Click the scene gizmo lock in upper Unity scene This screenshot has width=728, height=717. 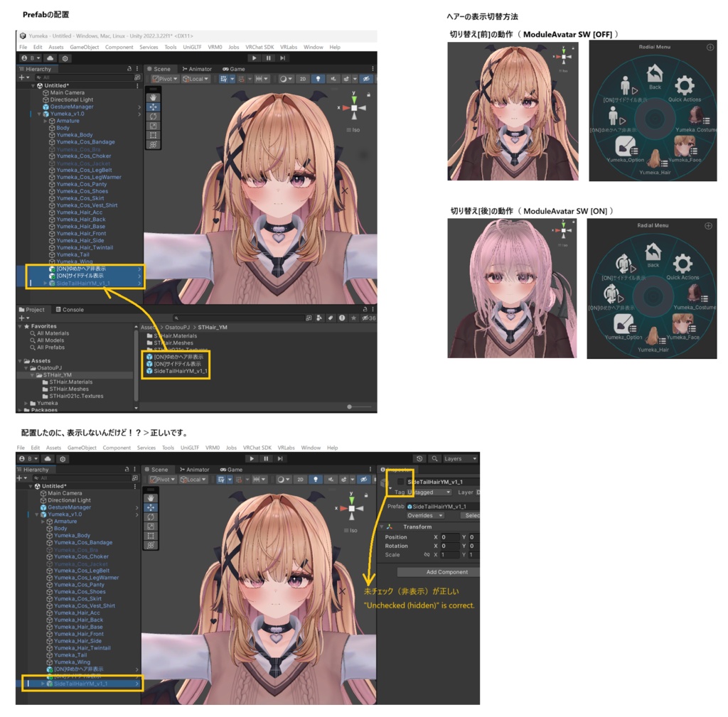coord(369,95)
